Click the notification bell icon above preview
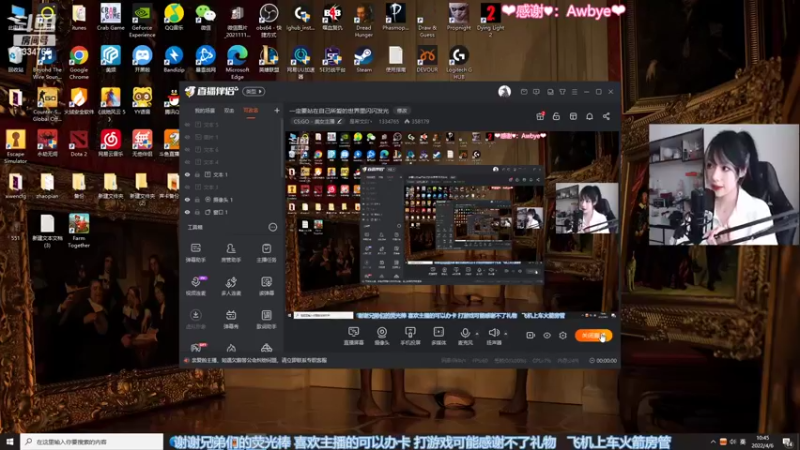Image resolution: width=800 pixels, height=450 pixels. (x=589, y=116)
